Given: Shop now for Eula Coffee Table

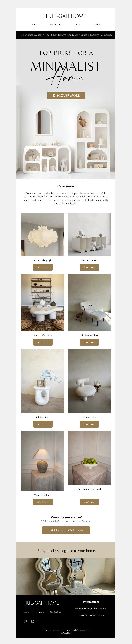Looking at the screenshot, I should click(x=43, y=342).
